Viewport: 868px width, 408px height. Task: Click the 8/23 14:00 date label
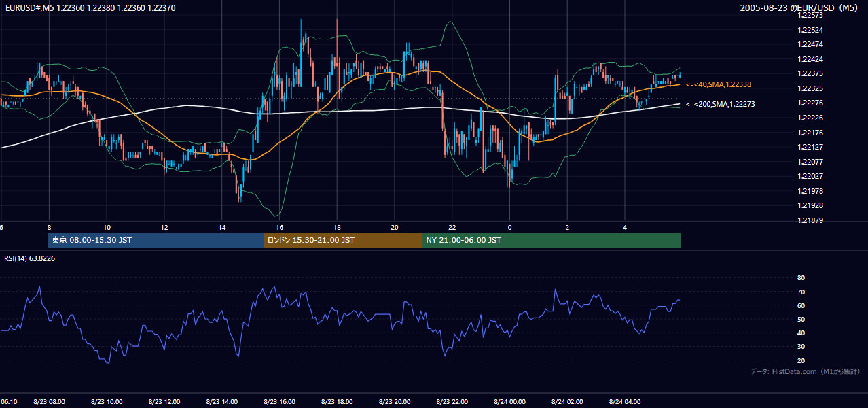coord(222,402)
